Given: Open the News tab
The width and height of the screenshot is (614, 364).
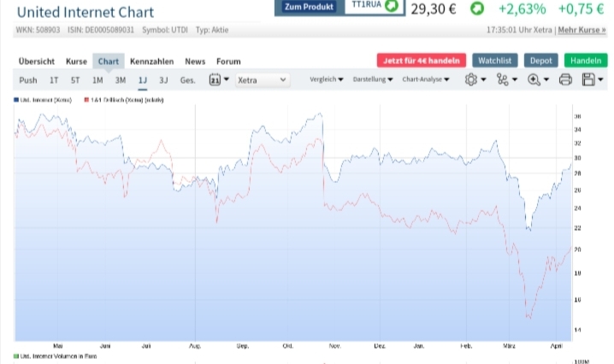Looking at the screenshot, I should [195, 62].
